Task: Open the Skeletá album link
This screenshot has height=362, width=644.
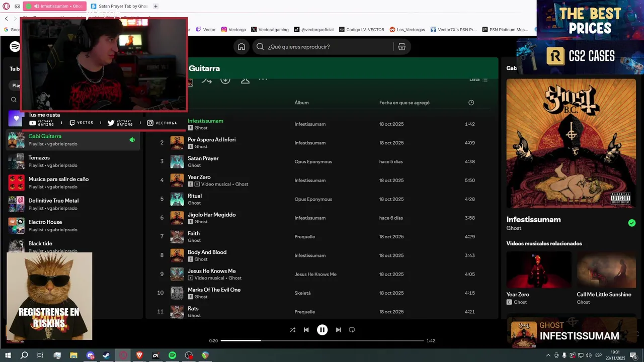Action: [x=302, y=293]
